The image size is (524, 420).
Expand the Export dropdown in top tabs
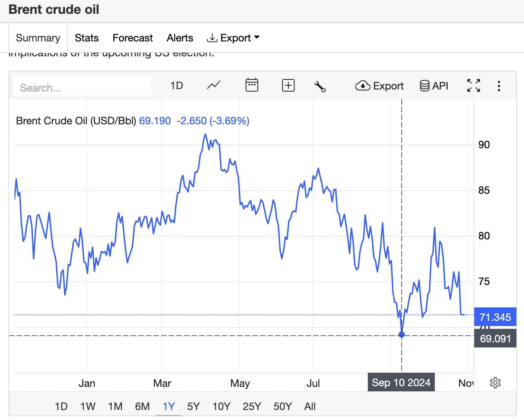coord(233,38)
